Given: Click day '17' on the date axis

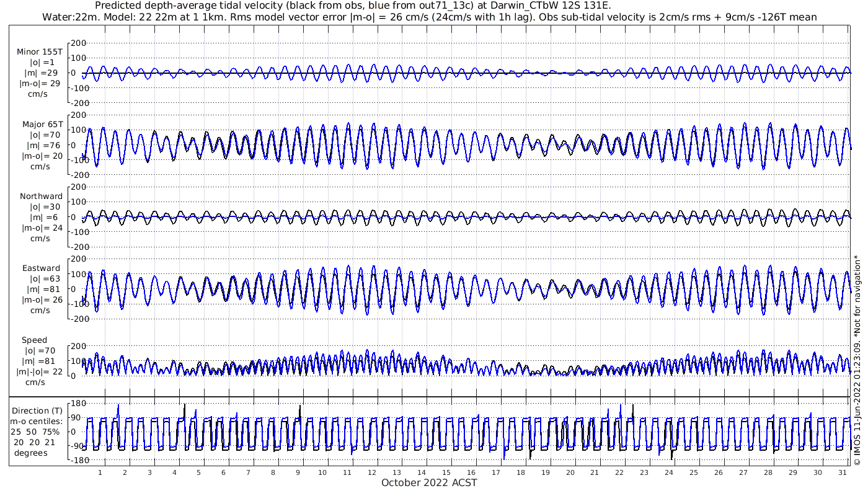Looking at the screenshot, I should pos(495,472).
